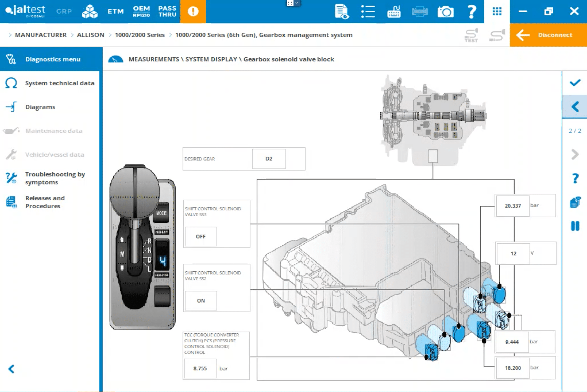The image size is (587, 392).
Task: Click the MODE button on gear shifter
Action: pos(161,213)
